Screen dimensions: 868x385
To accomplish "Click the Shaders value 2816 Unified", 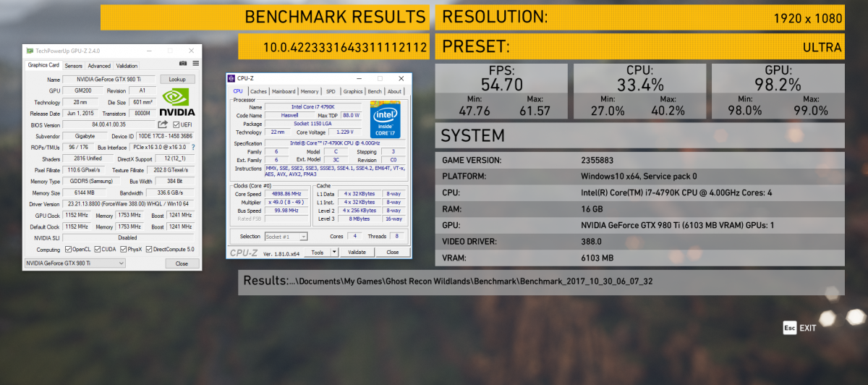I will point(90,158).
